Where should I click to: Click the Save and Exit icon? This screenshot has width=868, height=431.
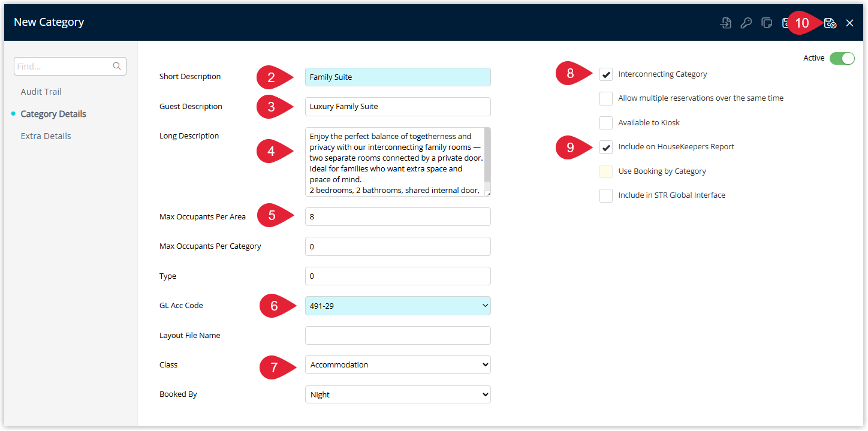[830, 23]
